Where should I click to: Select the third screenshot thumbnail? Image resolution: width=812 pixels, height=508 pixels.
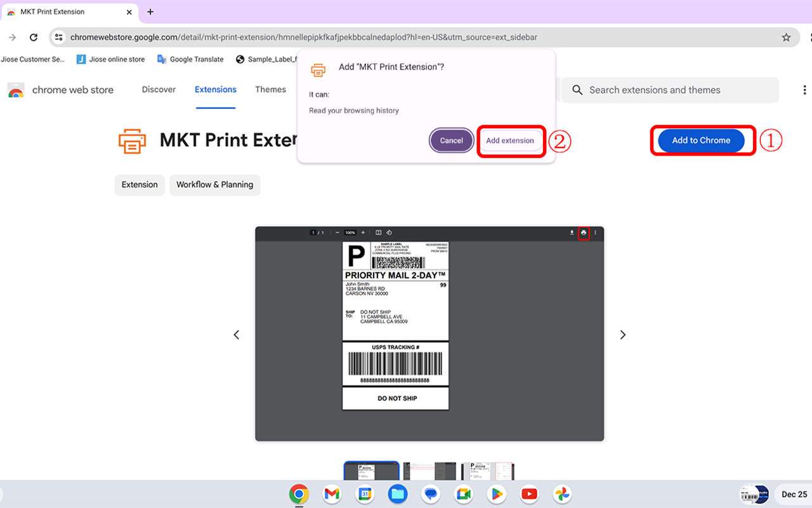tap(487, 471)
